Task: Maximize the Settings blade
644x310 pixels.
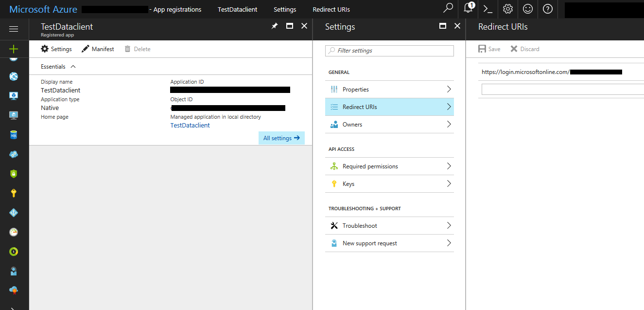Action: (443, 26)
